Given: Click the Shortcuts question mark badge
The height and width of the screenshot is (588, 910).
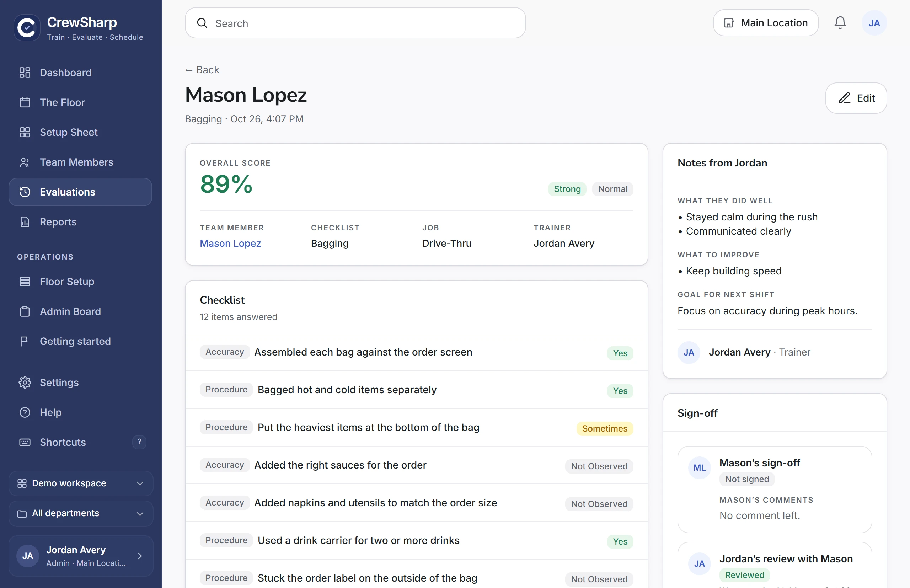Looking at the screenshot, I should 139,442.
